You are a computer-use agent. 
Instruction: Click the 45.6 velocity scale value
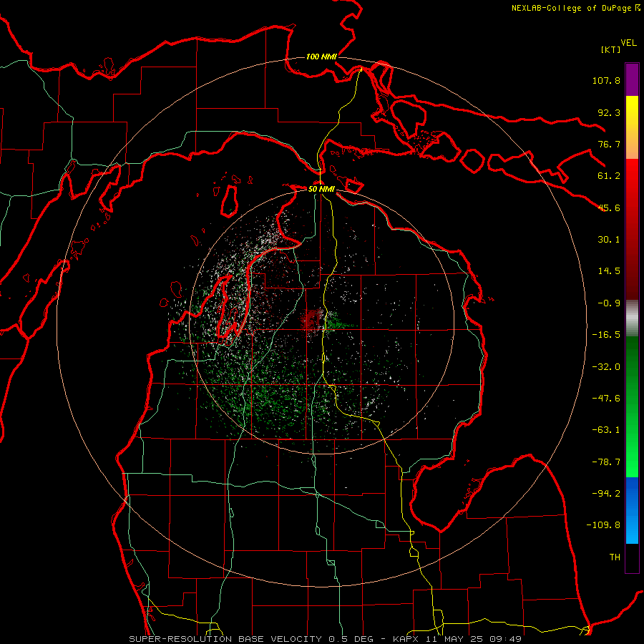tap(609, 208)
